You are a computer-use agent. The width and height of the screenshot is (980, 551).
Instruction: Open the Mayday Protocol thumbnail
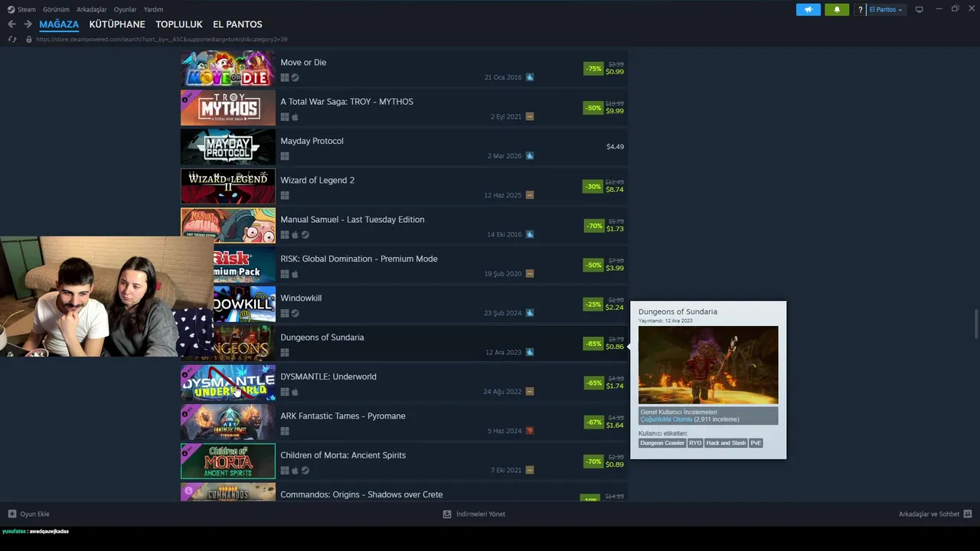(228, 147)
